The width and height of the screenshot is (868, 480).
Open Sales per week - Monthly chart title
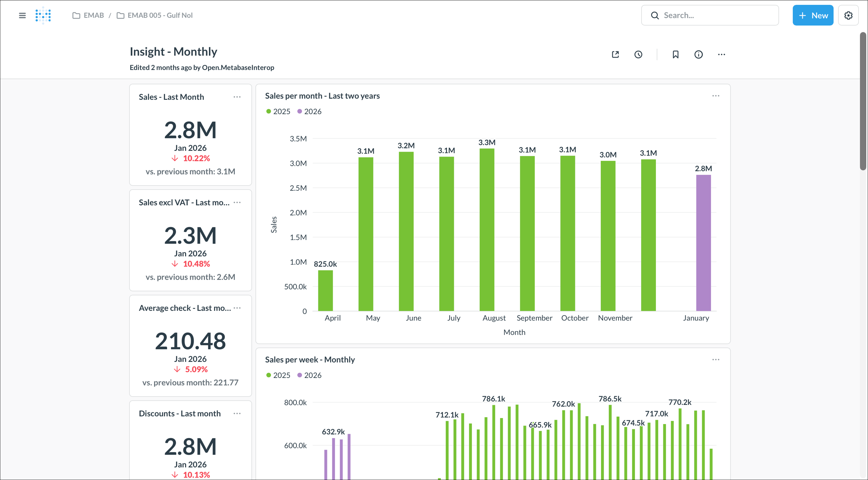[310, 360]
